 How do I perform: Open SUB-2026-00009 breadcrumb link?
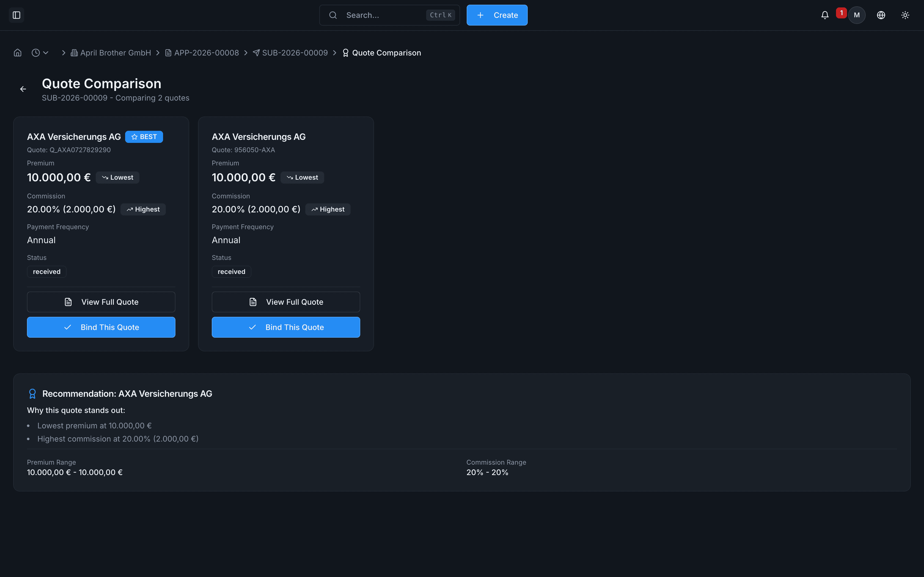pos(294,53)
